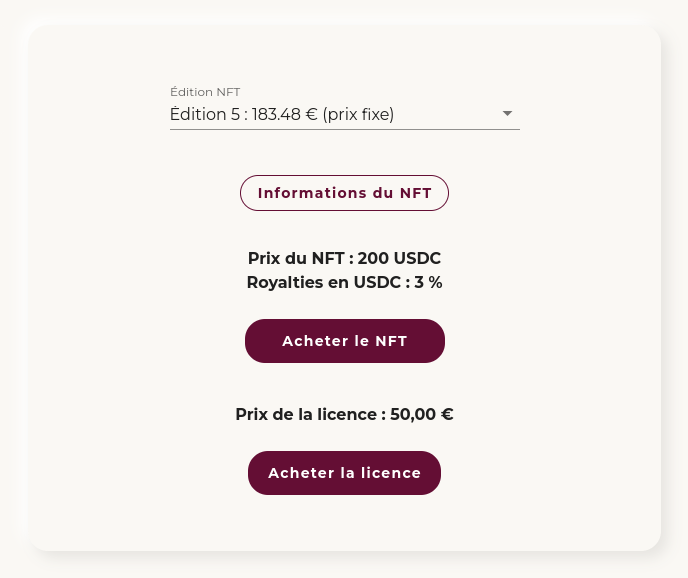Click the "Prix de la licence" text
Viewport: 688px width, 578px height.
(344, 414)
